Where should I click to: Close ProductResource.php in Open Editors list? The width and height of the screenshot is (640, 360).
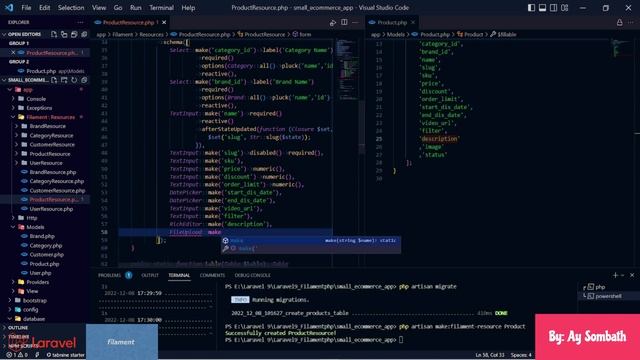(x=13, y=53)
